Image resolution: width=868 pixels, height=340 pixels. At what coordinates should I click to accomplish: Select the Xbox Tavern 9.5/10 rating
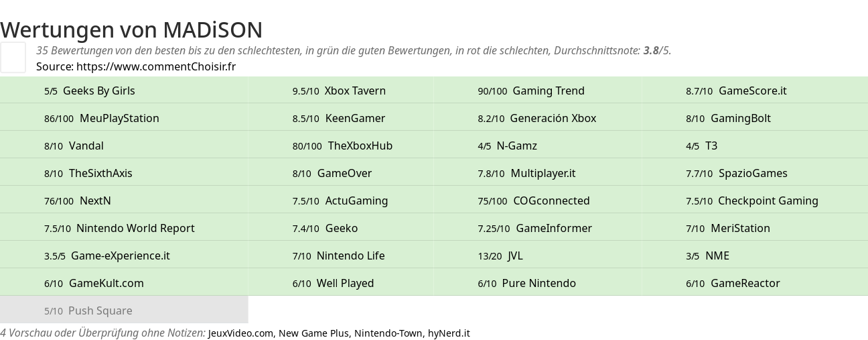pos(340,91)
